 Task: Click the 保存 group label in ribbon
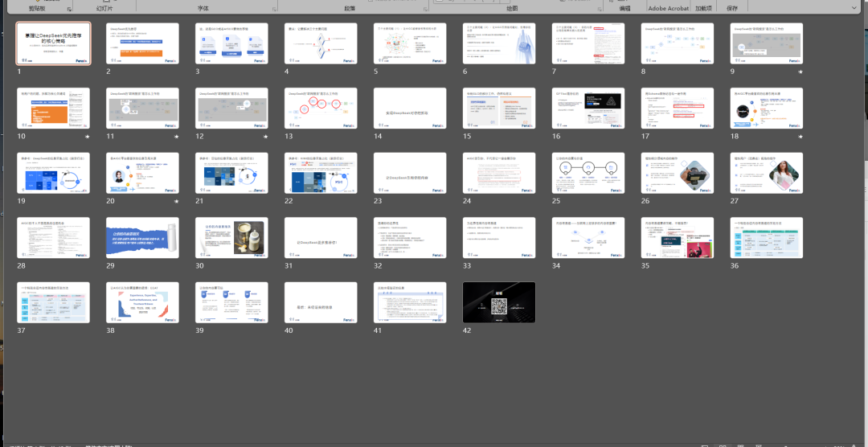click(x=731, y=9)
